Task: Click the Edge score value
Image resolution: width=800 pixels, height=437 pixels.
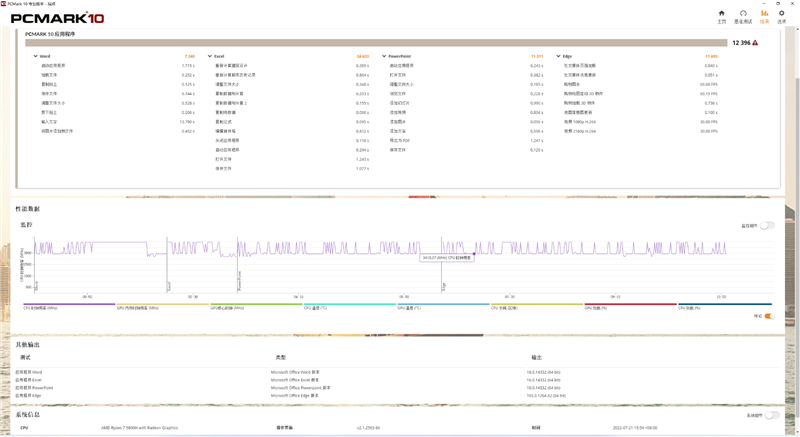Action: [711, 56]
